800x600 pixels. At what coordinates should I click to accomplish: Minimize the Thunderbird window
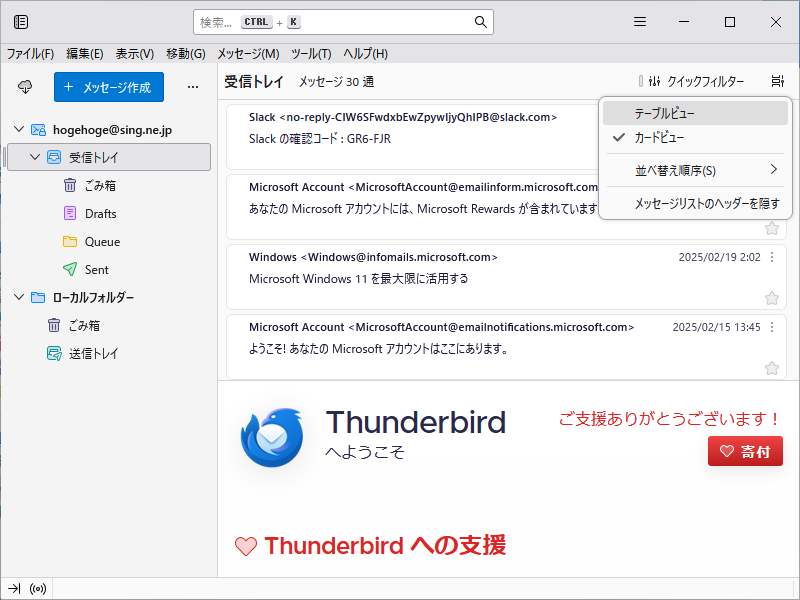coord(684,22)
